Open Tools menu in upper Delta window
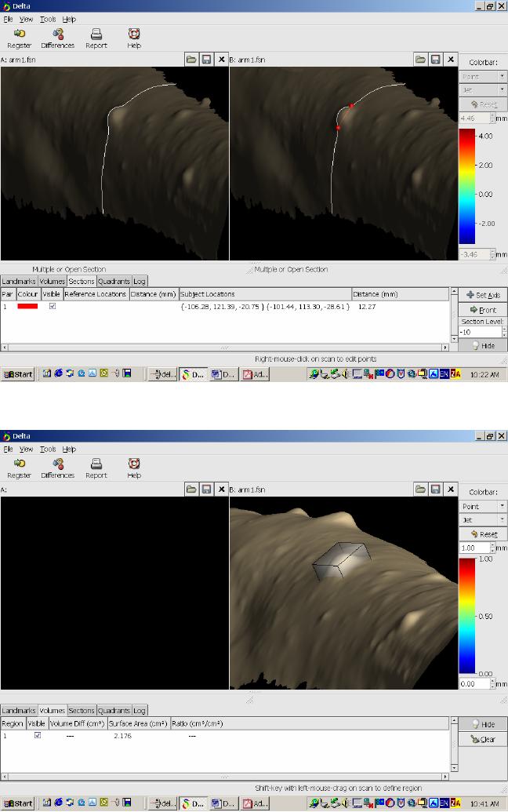The width and height of the screenshot is (508, 812). pyautogui.click(x=48, y=19)
